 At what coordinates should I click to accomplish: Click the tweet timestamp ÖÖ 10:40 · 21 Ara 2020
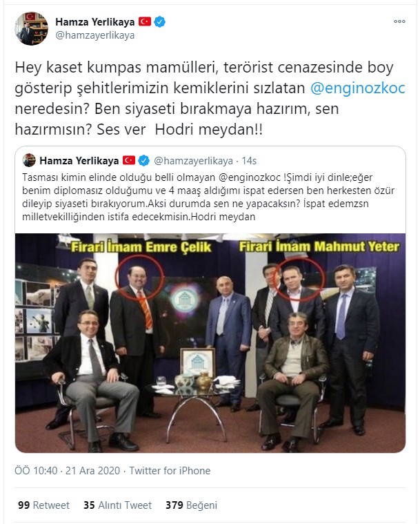[x=67, y=471]
